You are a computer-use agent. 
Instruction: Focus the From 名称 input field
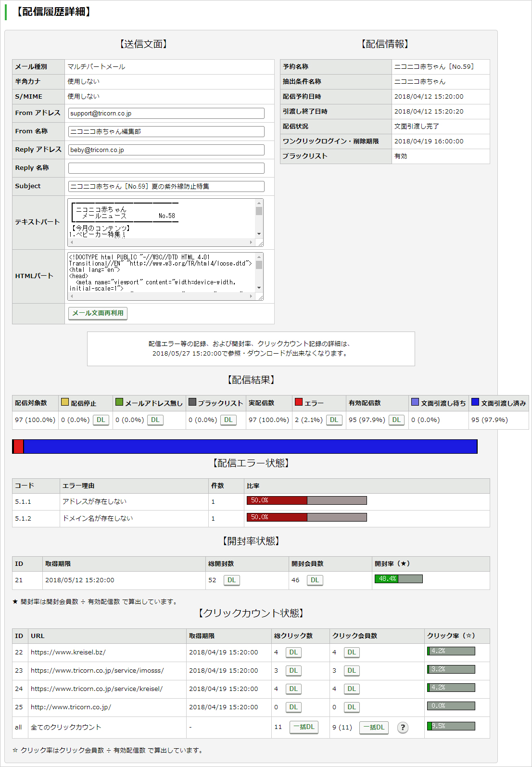coord(166,131)
